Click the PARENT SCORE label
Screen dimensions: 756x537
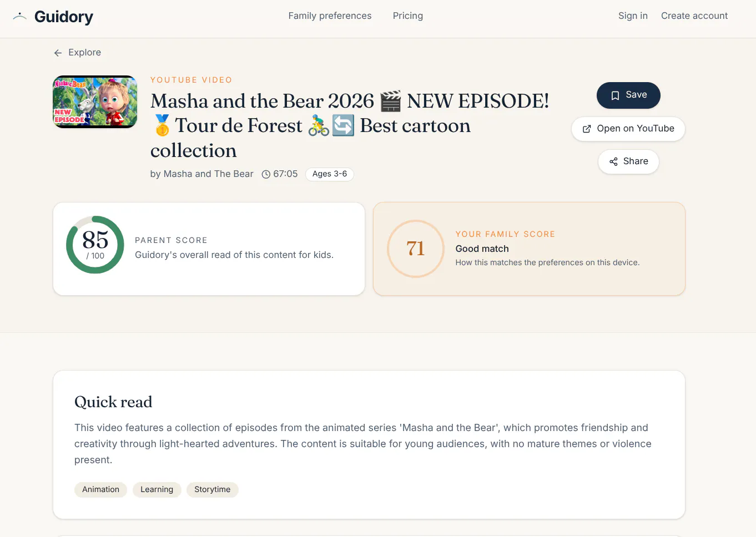point(171,240)
